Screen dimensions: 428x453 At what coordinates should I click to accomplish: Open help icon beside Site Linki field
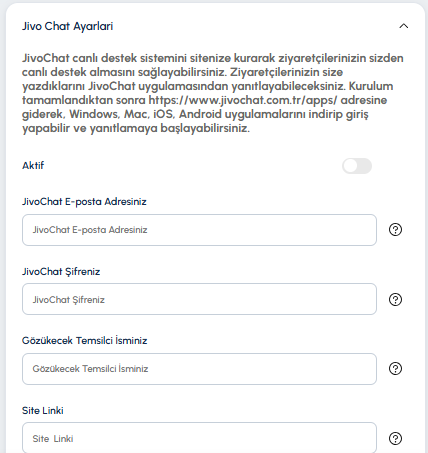[x=395, y=439]
